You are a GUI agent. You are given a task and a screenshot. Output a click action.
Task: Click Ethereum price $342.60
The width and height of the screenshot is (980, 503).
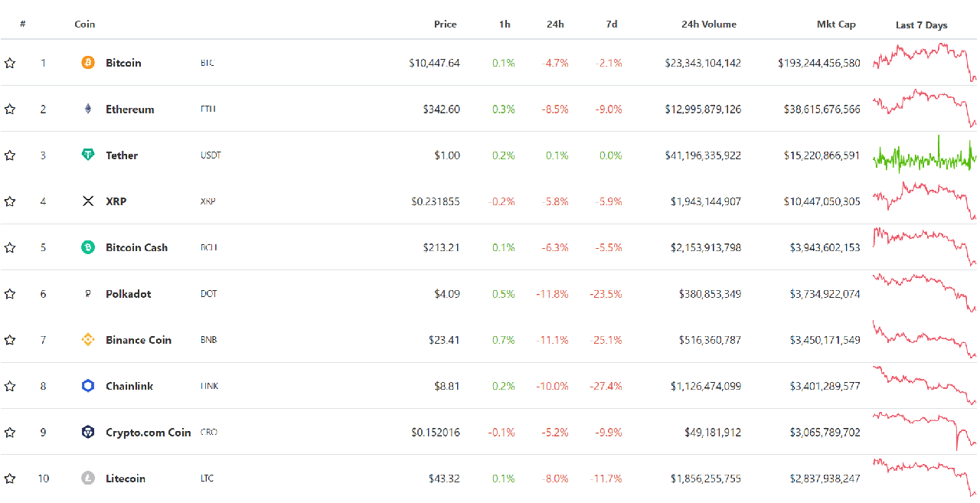(x=442, y=109)
